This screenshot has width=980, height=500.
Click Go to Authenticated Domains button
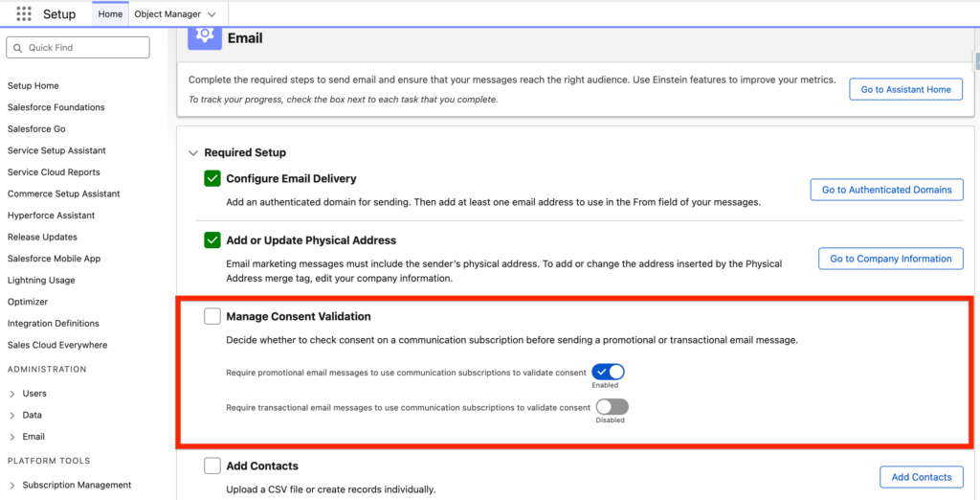pyautogui.click(x=886, y=190)
